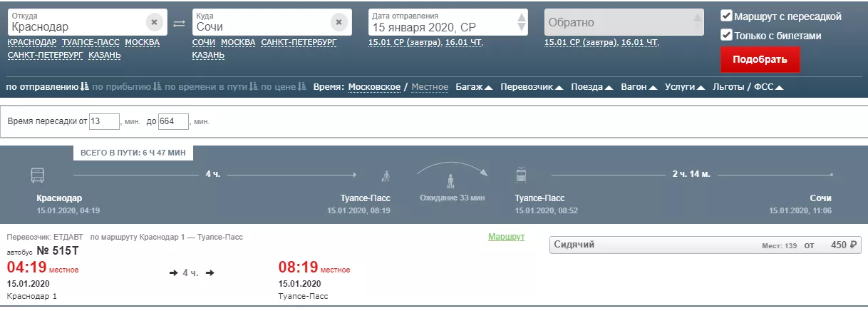
Task: Open the green Маршрут link
Action: coord(506,237)
